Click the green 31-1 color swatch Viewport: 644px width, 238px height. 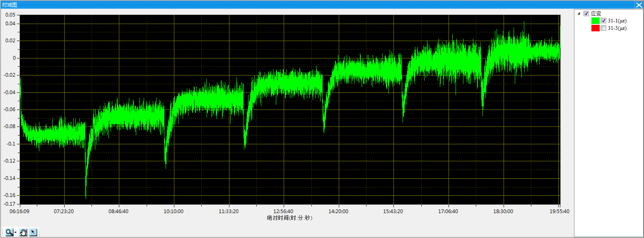click(x=596, y=21)
